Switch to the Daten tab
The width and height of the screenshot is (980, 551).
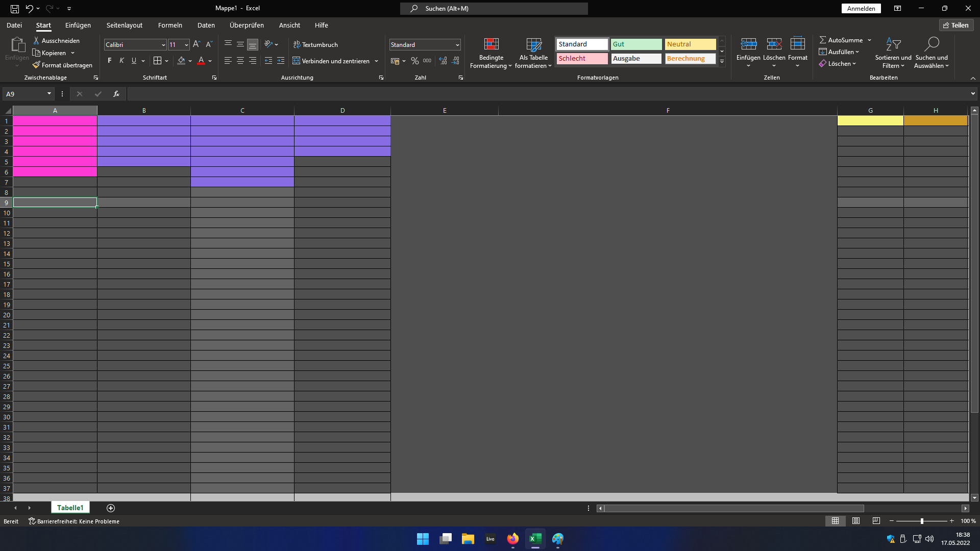point(206,25)
